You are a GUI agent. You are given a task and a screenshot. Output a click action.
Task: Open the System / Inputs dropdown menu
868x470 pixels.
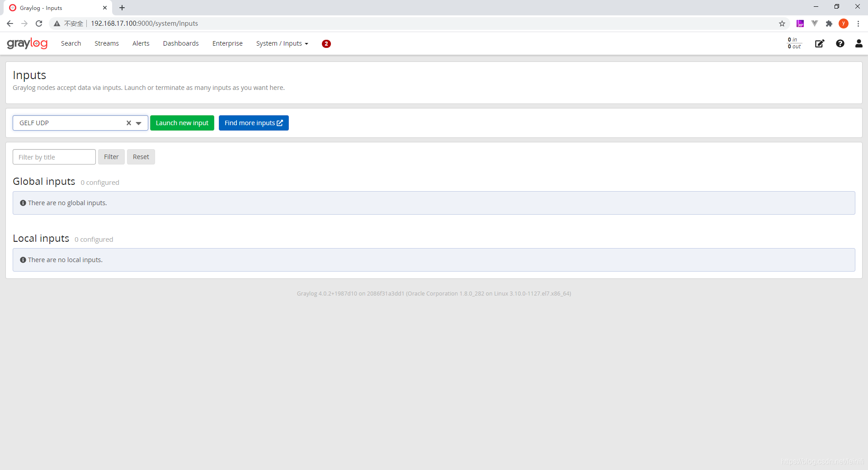pyautogui.click(x=282, y=43)
